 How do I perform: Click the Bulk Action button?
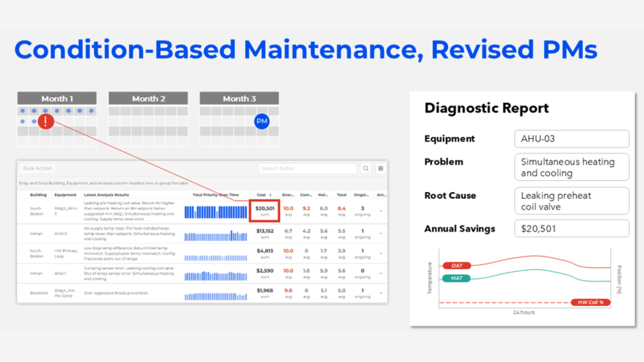tap(37, 168)
